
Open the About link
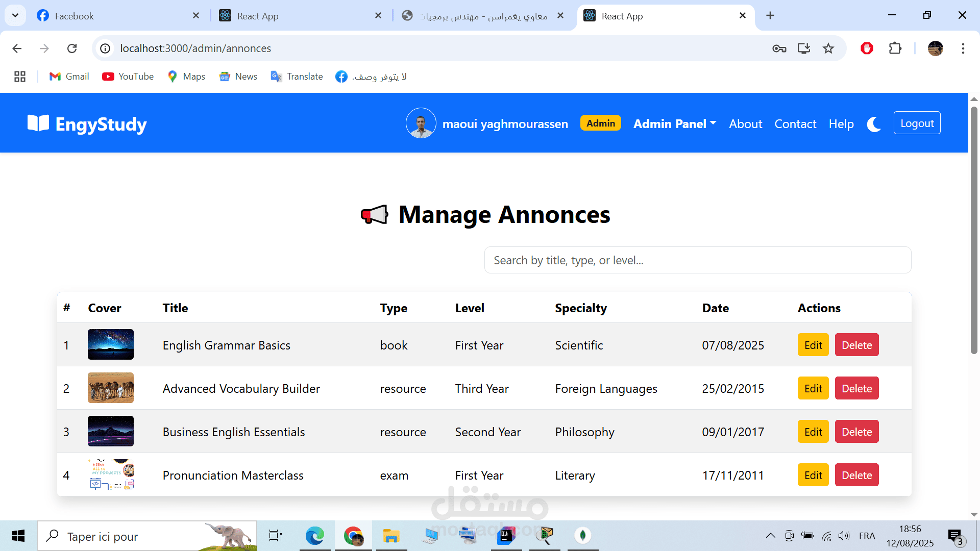pyautogui.click(x=745, y=124)
